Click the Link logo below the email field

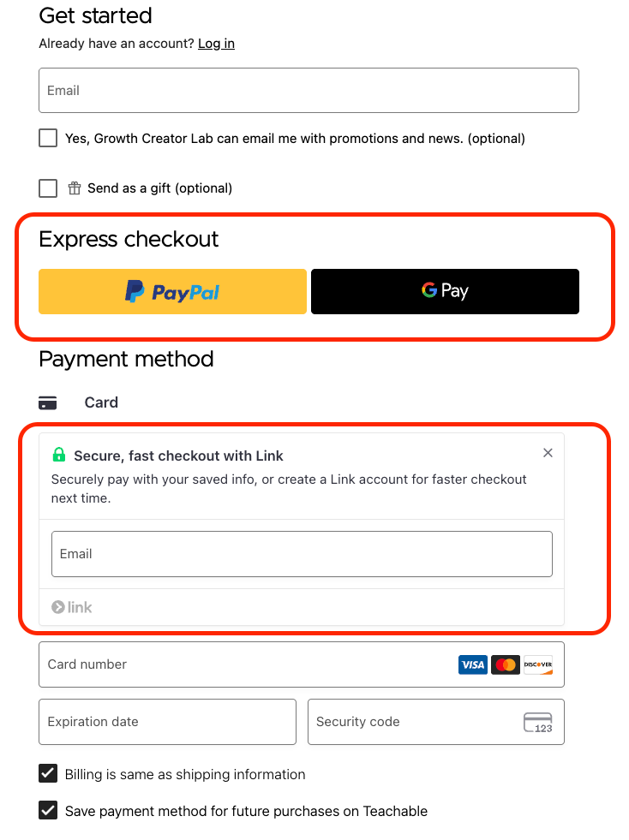click(71, 607)
